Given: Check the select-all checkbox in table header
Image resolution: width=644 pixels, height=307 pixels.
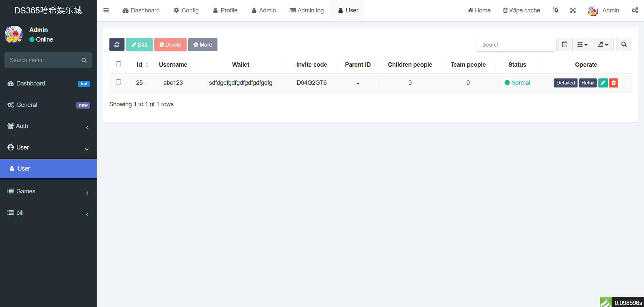Looking at the screenshot, I should coord(118,64).
